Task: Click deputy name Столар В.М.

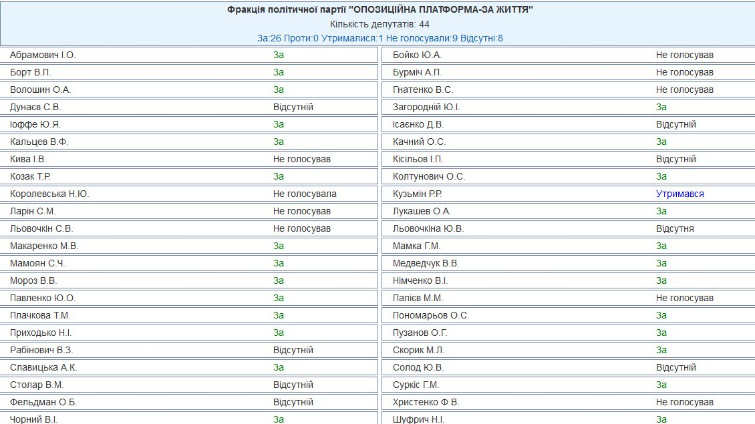Action: pos(37,384)
